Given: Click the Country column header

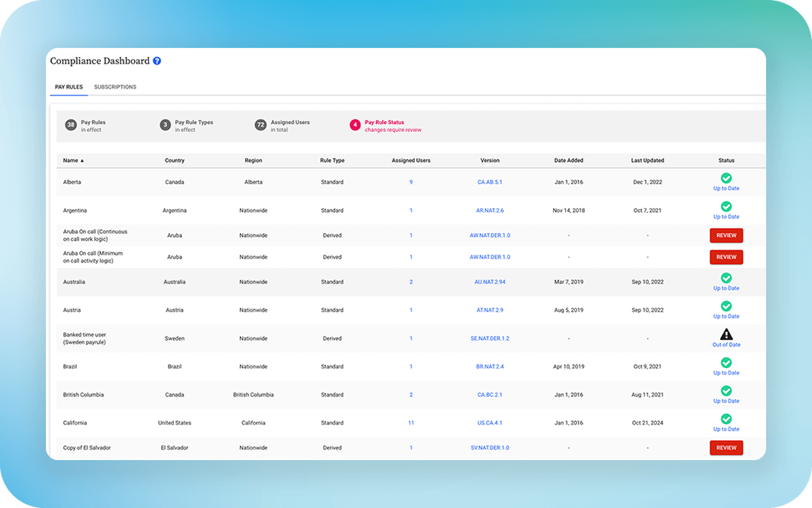Looking at the screenshot, I should [175, 161].
